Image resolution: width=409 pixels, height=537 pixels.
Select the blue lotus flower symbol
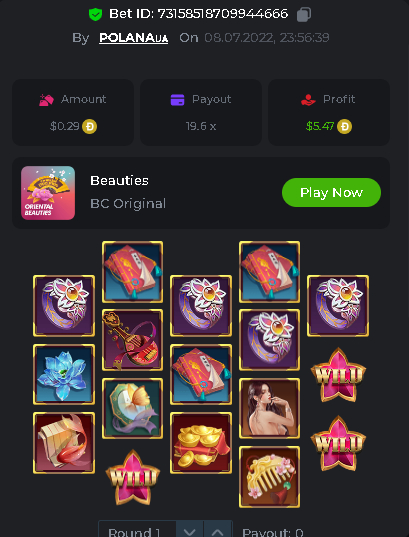[x=64, y=374]
